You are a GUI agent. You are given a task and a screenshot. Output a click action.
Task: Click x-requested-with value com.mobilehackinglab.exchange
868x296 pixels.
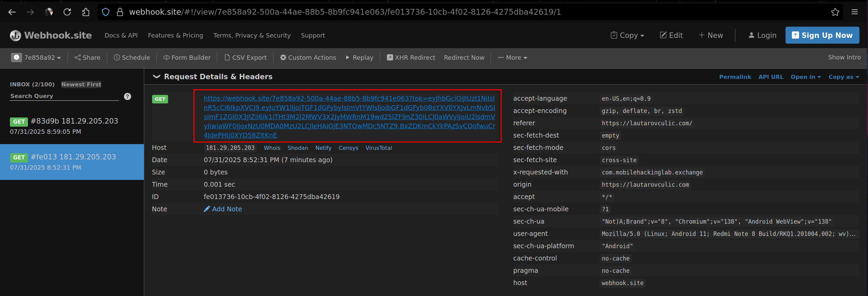point(652,172)
